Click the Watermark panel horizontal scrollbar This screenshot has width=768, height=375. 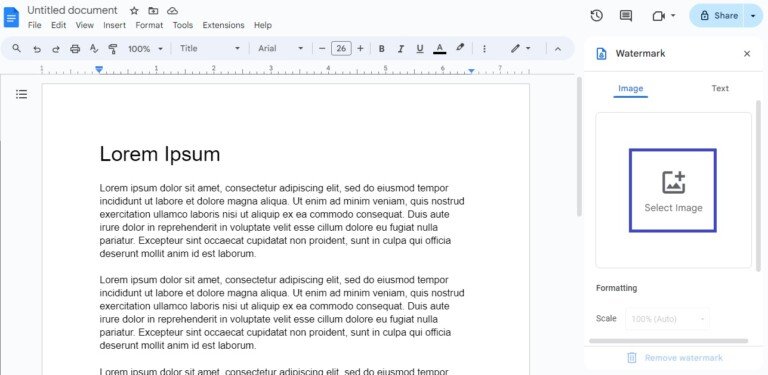(x=669, y=341)
